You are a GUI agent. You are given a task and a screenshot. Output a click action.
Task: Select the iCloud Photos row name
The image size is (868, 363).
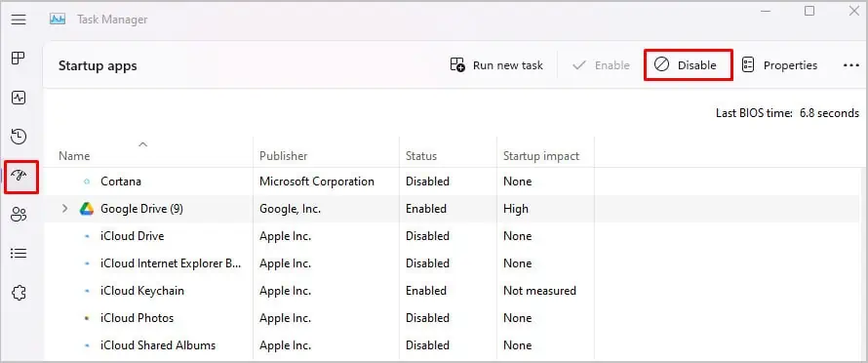[x=137, y=318]
